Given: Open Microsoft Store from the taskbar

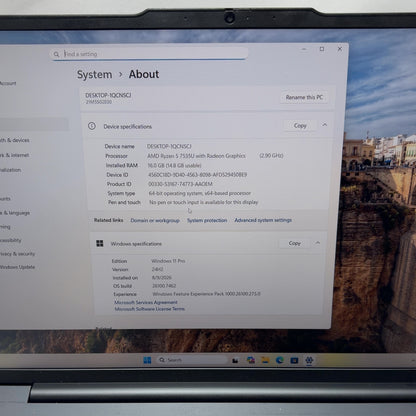Looking at the screenshot, I should pyautogui.click(x=294, y=360).
